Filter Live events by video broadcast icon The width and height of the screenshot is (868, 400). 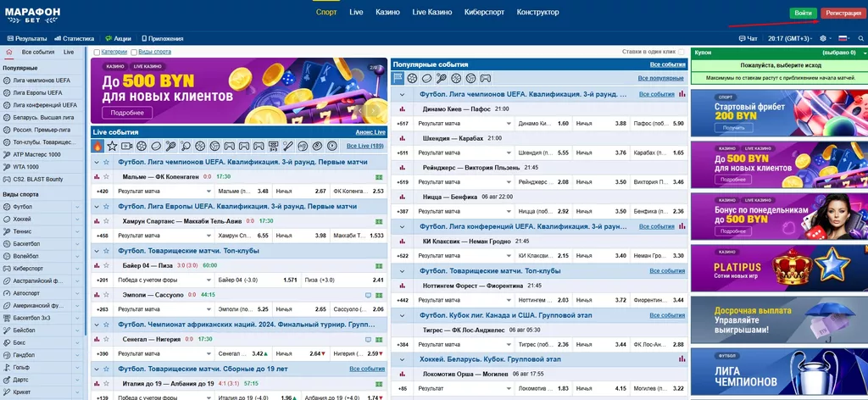tap(128, 146)
